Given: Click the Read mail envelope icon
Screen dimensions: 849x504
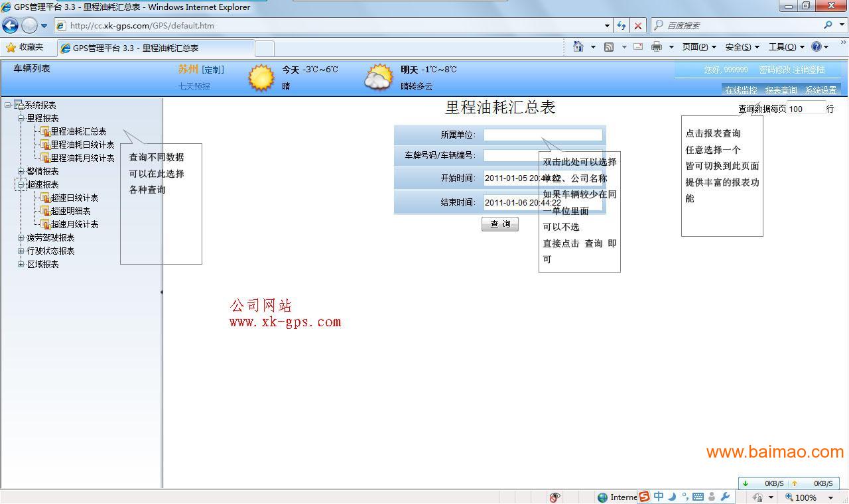Looking at the screenshot, I should coord(638,47).
